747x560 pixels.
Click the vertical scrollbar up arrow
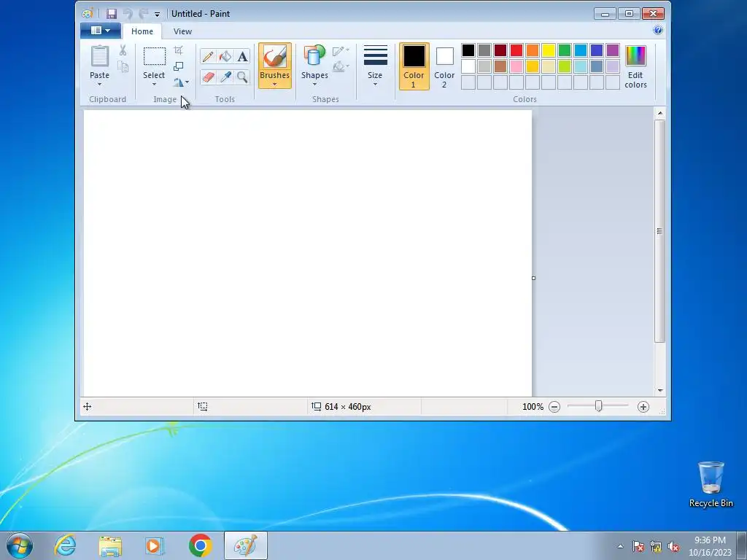tap(659, 113)
